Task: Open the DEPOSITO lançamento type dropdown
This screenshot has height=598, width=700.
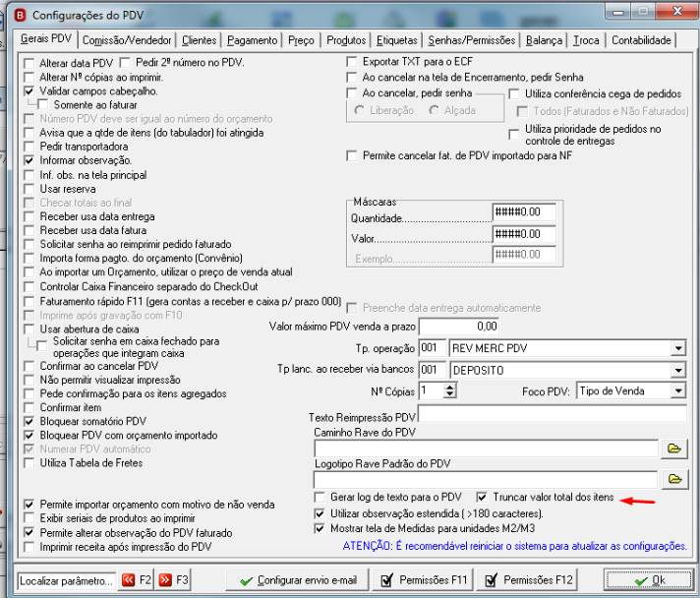Action: point(678,370)
